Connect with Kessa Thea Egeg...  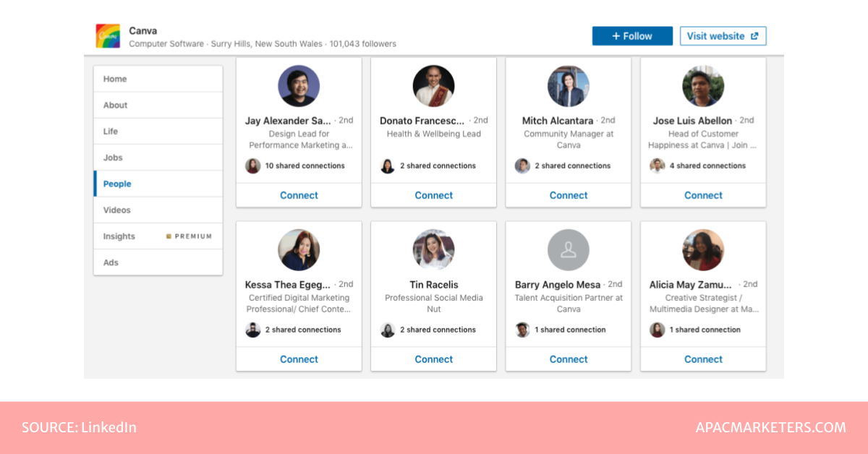point(299,359)
